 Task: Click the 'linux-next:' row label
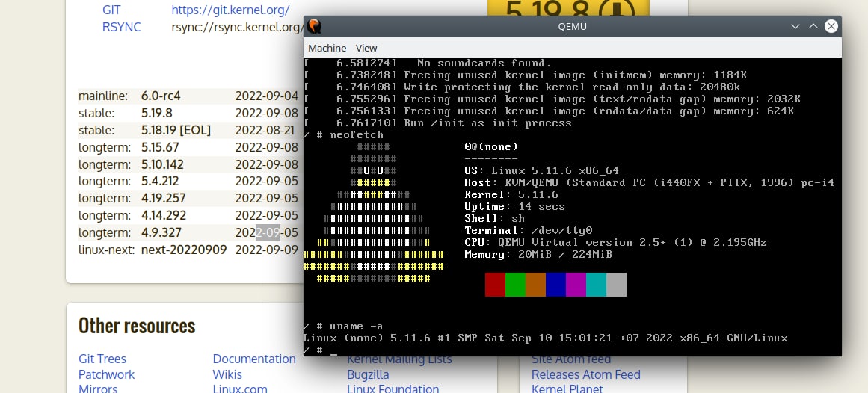tap(106, 250)
